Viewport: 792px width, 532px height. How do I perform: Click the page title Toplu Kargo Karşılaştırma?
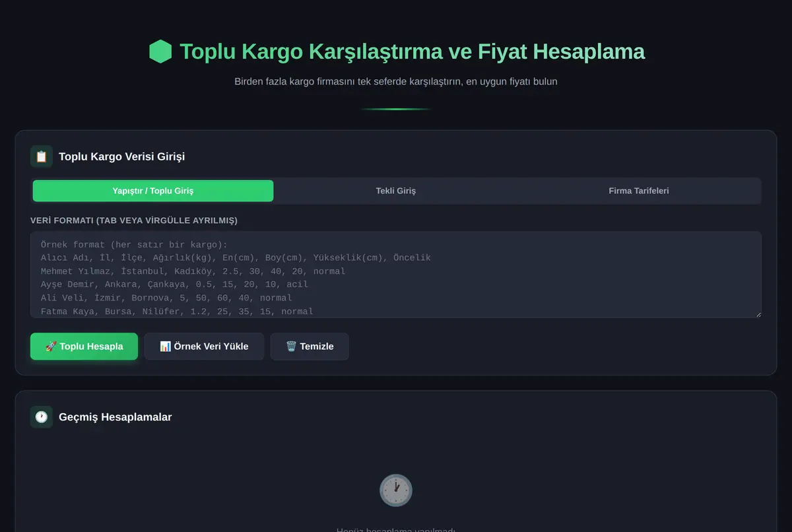[412, 51]
